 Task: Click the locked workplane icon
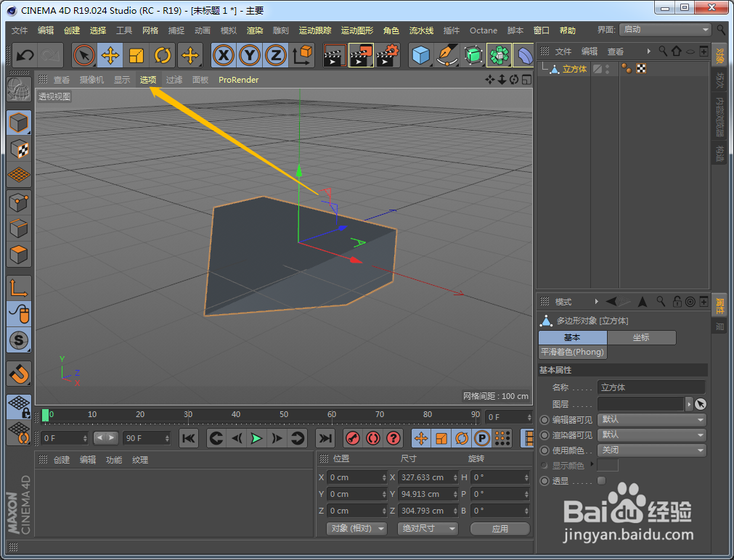[x=19, y=406]
